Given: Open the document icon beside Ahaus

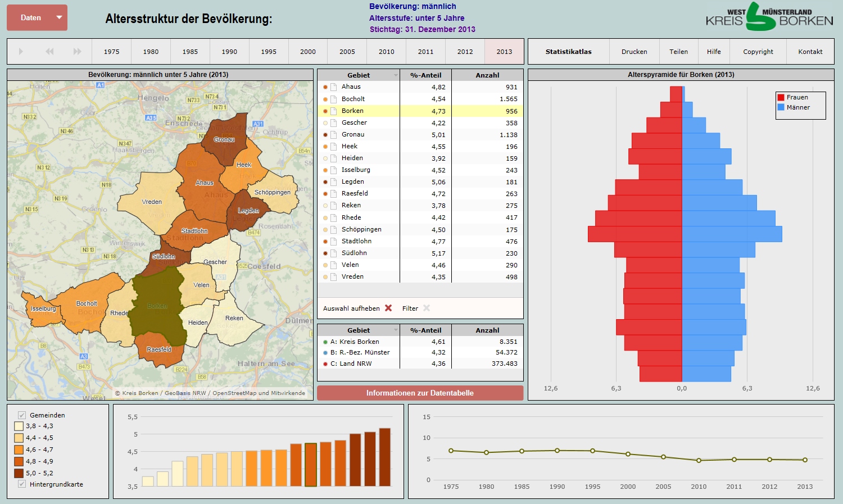Looking at the screenshot, I should click(333, 87).
